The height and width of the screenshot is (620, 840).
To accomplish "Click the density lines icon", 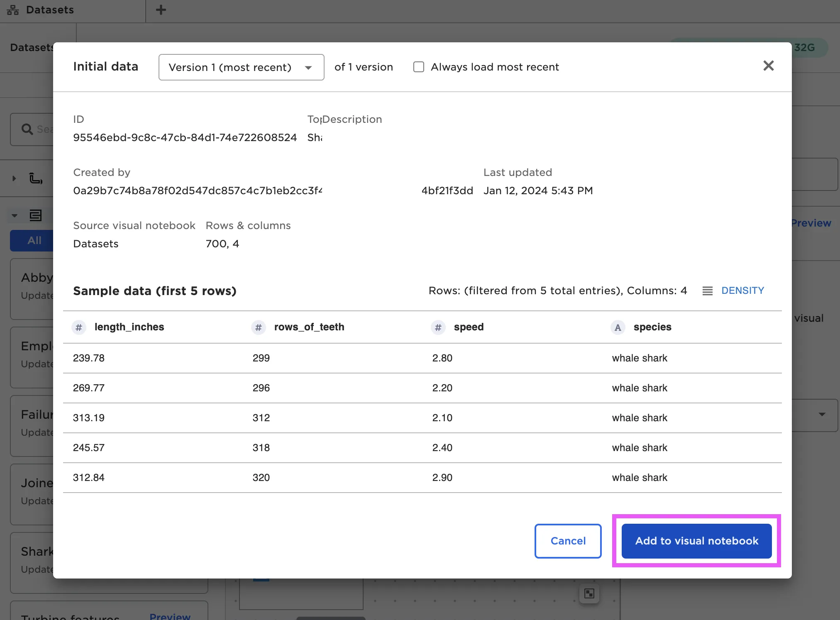I will (x=707, y=291).
